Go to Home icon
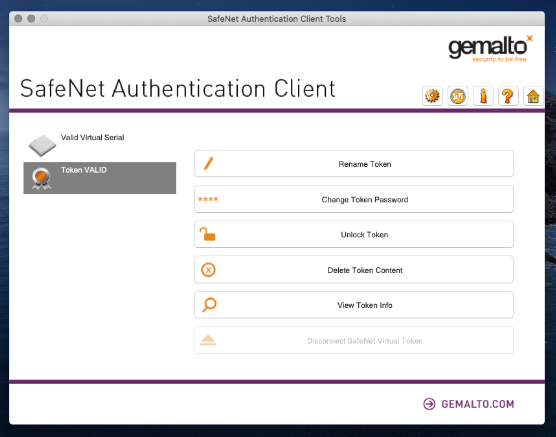Viewport: 556px width, 437px height. 533,96
